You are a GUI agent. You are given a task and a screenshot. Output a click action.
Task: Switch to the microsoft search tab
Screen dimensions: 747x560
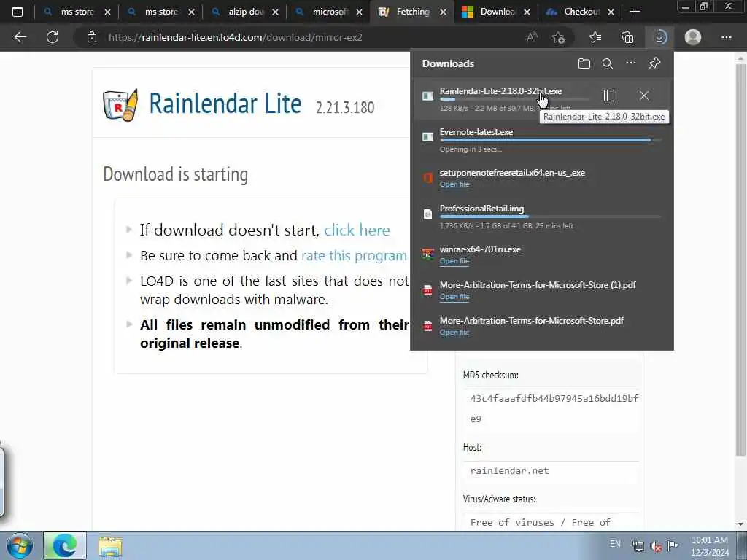(329, 12)
